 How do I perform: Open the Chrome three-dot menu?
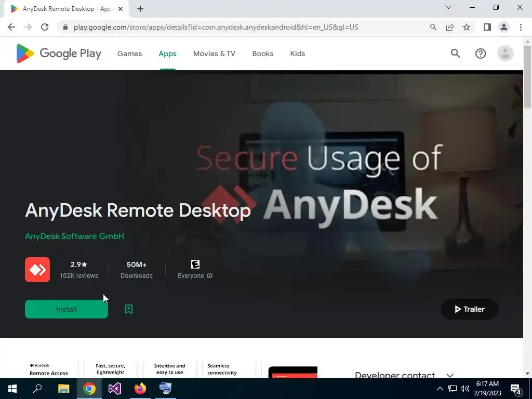pos(521,27)
